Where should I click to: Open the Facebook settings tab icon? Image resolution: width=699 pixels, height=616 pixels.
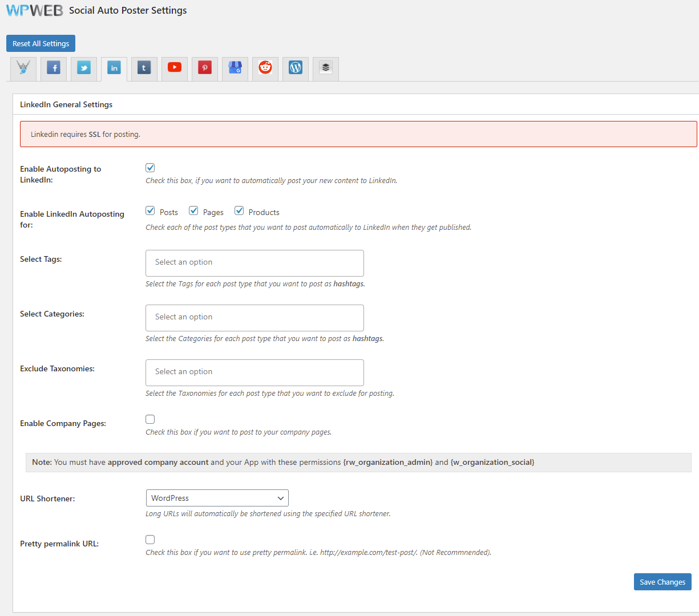point(53,68)
